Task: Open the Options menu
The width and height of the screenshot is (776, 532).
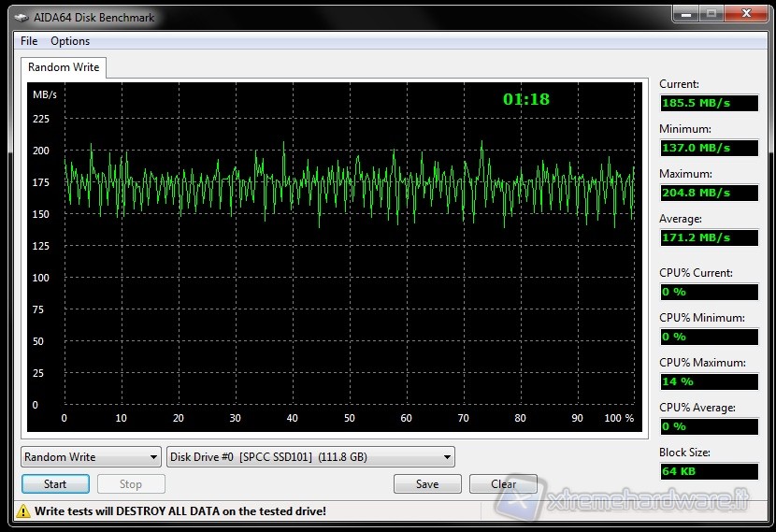Action: pyautogui.click(x=70, y=41)
